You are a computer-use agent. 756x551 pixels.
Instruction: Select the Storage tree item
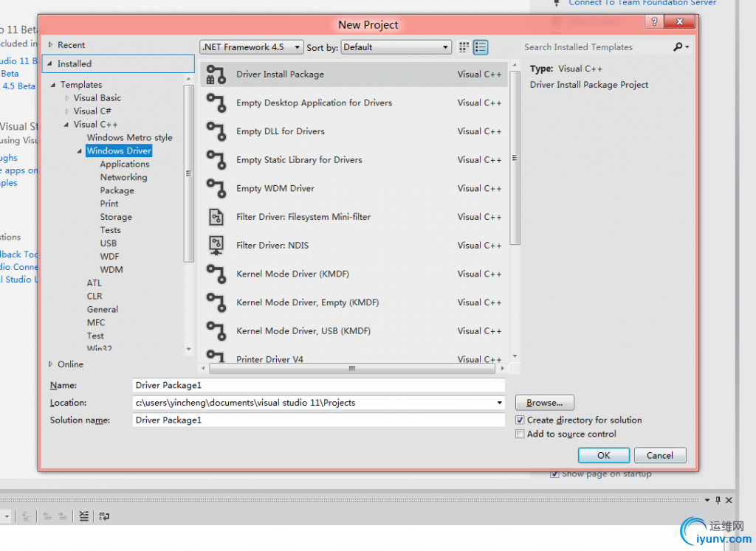[x=116, y=217]
